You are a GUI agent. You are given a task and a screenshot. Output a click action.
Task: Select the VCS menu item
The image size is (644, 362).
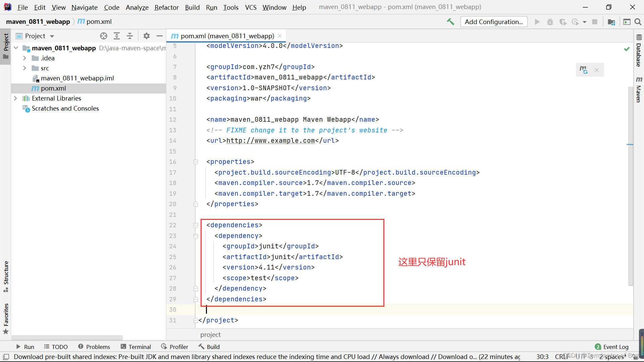[251, 7]
